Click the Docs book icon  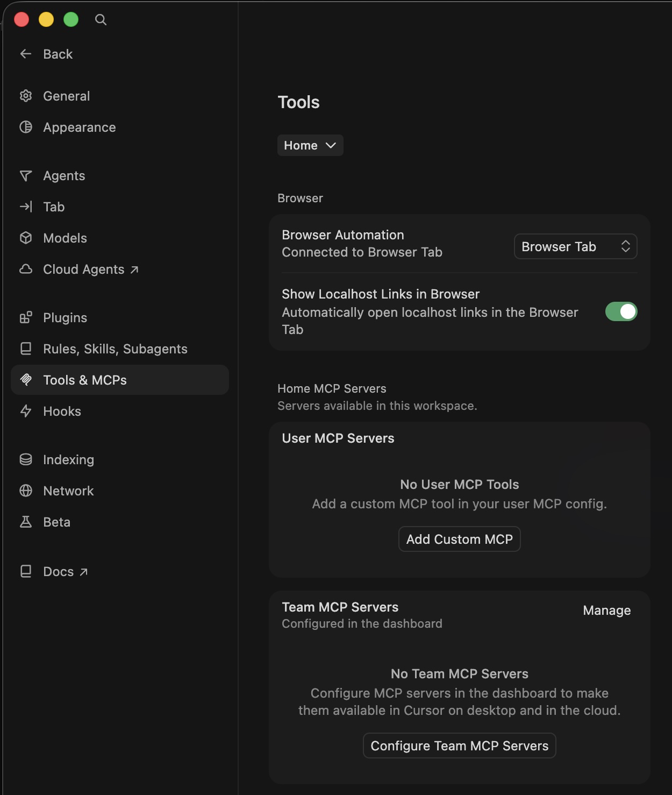(26, 571)
